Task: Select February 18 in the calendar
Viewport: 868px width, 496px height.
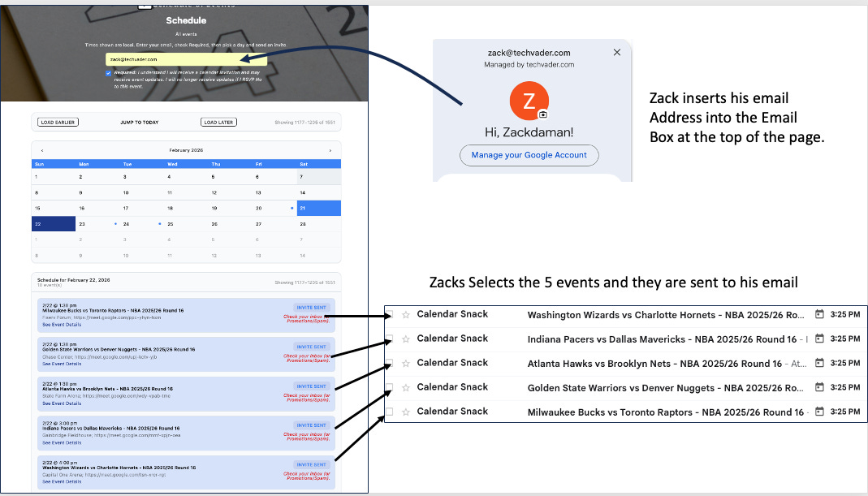Action: click(x=186, y=208)
